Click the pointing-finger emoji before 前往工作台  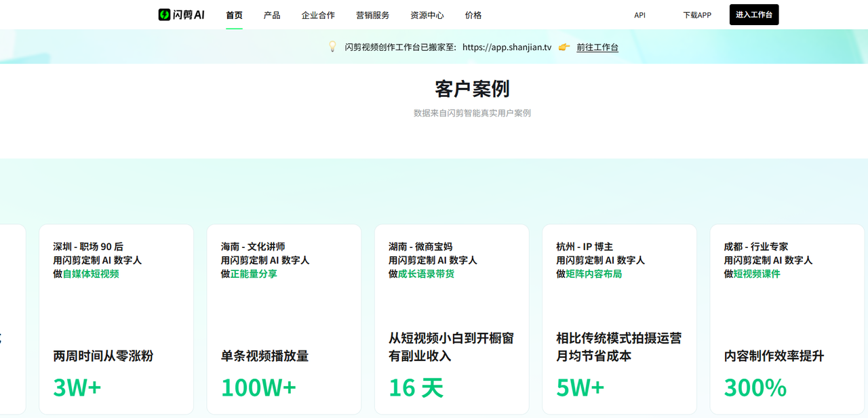point(563,47)
